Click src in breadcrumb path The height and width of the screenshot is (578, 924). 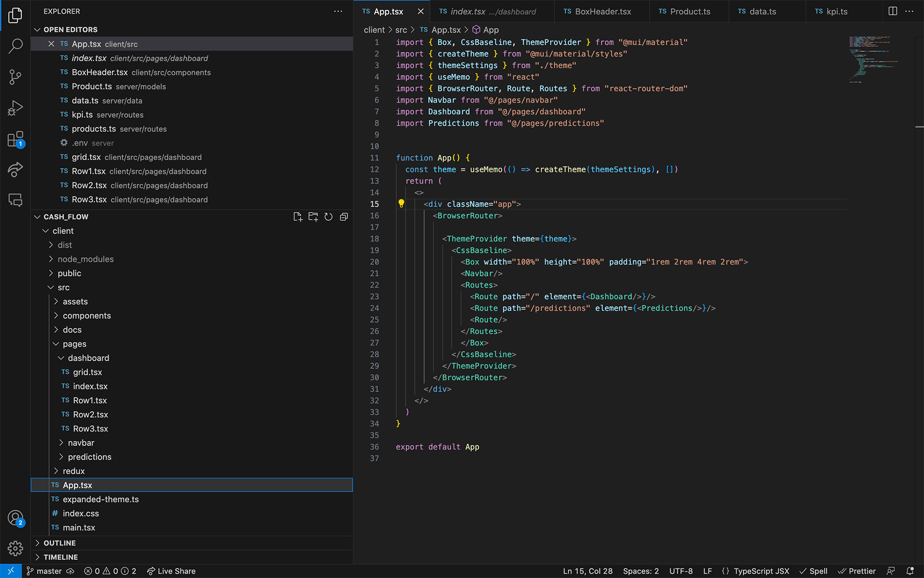pyautogui.click(x=401, y=30)
